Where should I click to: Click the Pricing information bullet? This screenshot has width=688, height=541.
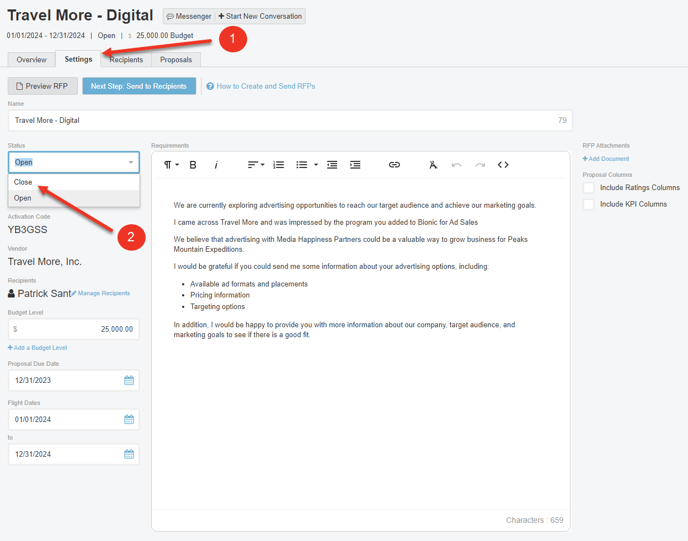pyautogui.click(x=220, y=295)
